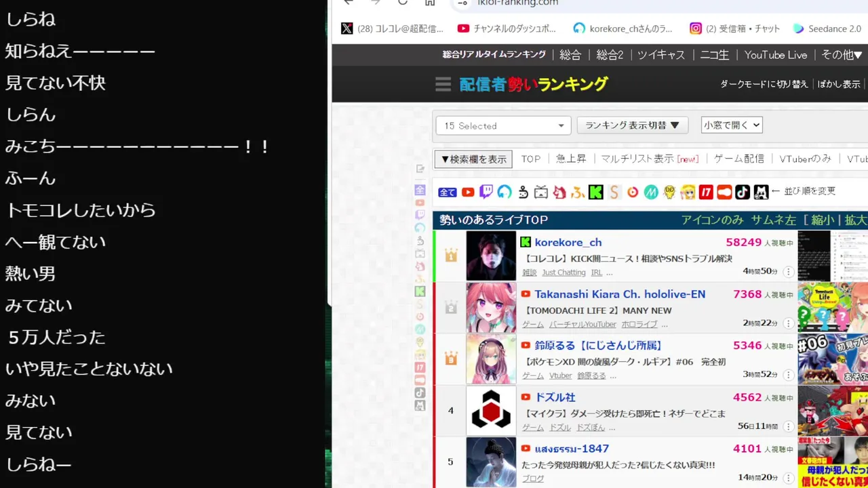Viewport: 868px width, 488px height.
Task: Expand the 15 Selected platform dropdown
Action: tap(504, 125)
